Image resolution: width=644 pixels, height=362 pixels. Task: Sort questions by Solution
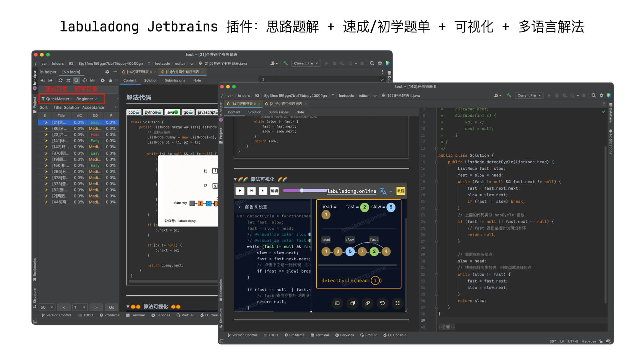[x=71, y=107]
